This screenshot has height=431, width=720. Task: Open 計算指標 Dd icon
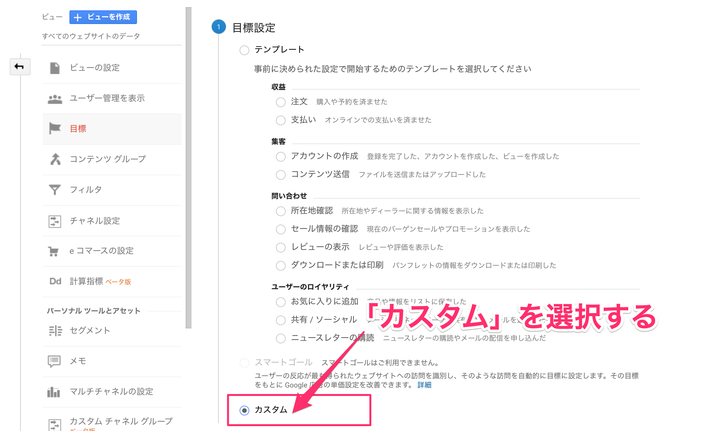tap(54, 281)
